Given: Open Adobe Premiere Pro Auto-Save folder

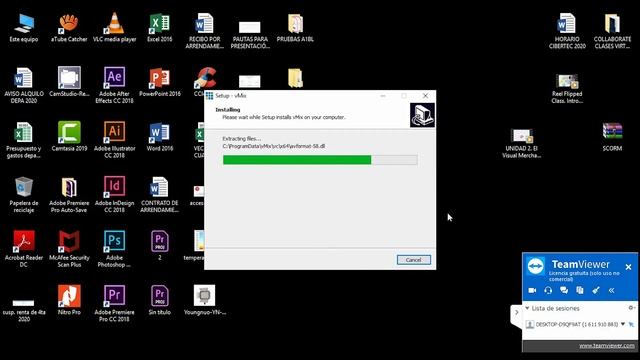Looking at the screenshot, I should [x=69, y=195].
